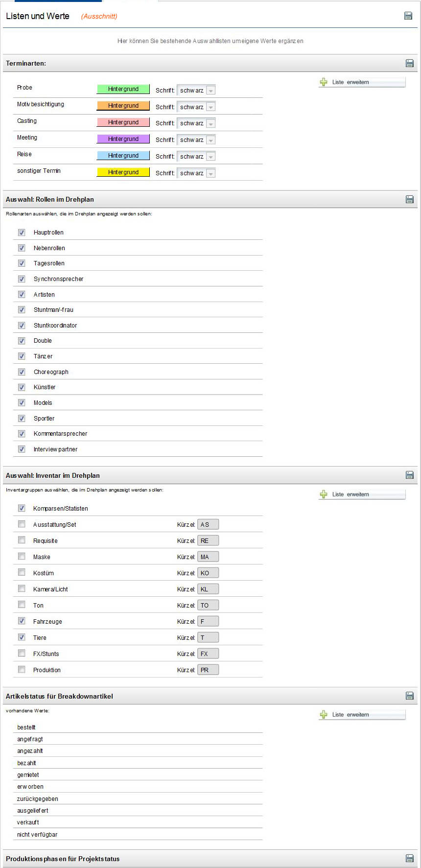Click Kürzel field for Maske

click(x=208, y=557)
